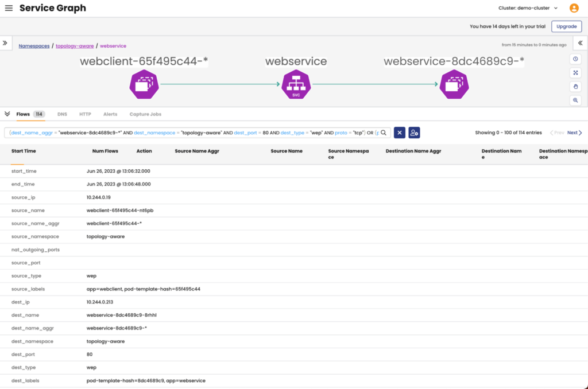Screen dimensions: 588x389
Task: Click the dest_port value 80
Action: point(90,355)
